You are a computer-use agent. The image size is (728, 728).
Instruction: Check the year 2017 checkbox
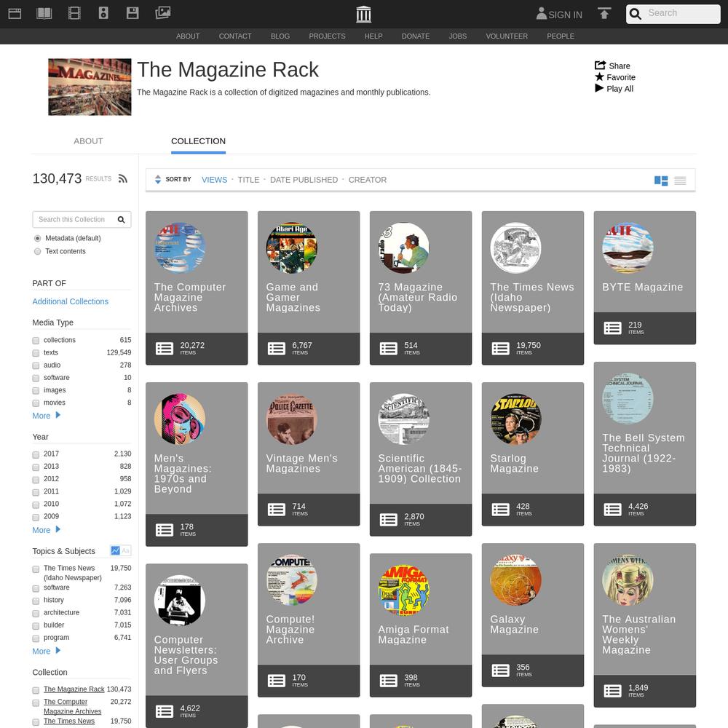click(x=36, y=454)
